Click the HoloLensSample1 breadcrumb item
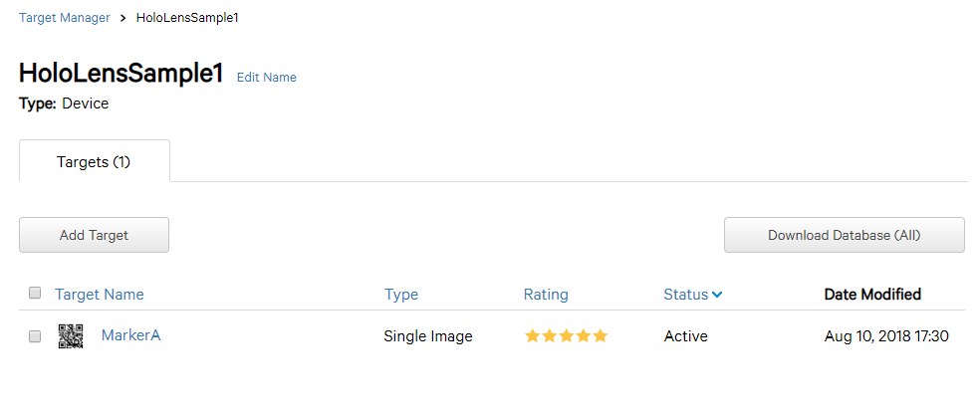Viewport: 980px width, 416px height. [x=187, y=18]
